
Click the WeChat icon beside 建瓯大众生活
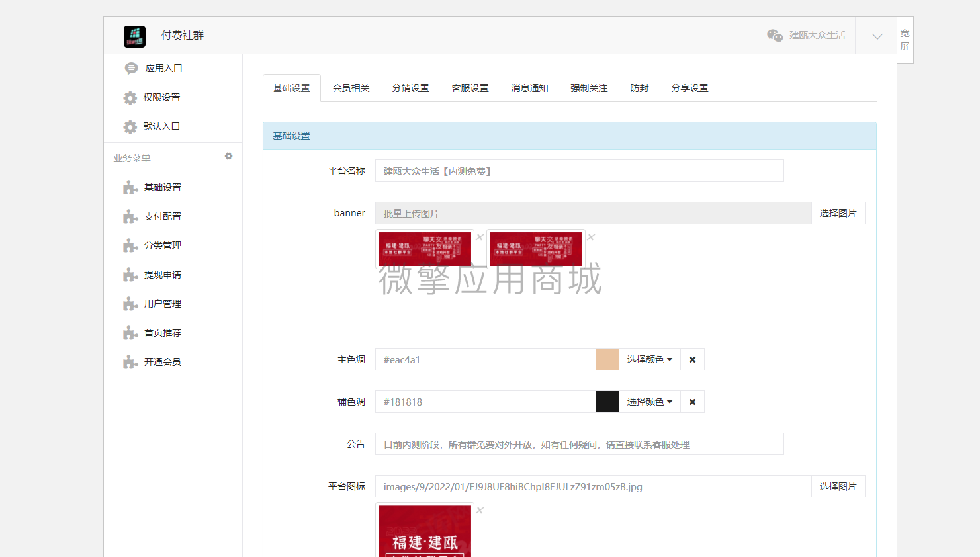(775, 36)
